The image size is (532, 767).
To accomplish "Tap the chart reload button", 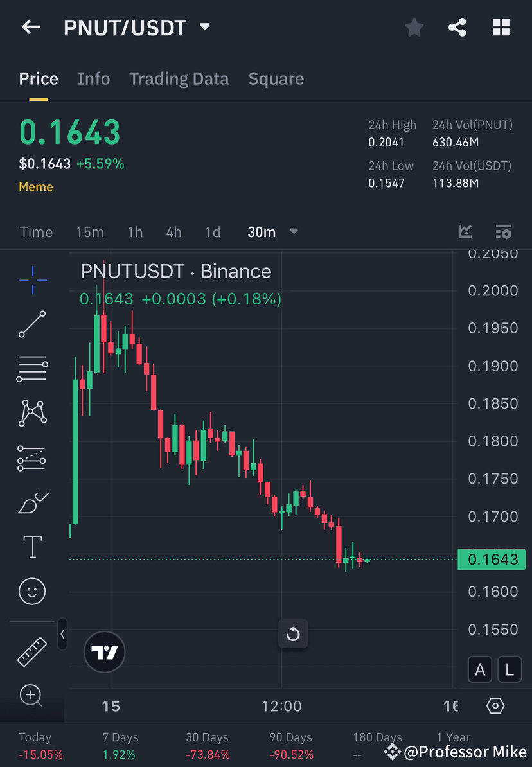I will 293,634.
